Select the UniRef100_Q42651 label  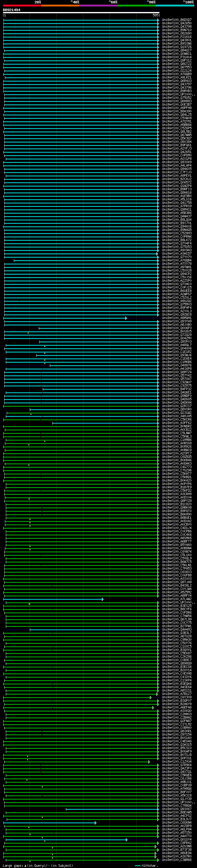(x=177, y=152)
